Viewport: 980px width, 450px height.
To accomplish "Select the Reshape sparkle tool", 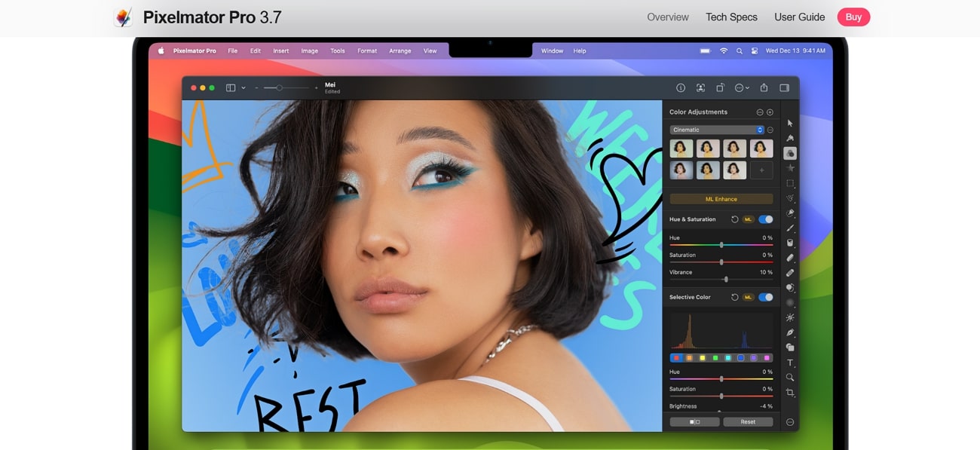I will (790, 317).
